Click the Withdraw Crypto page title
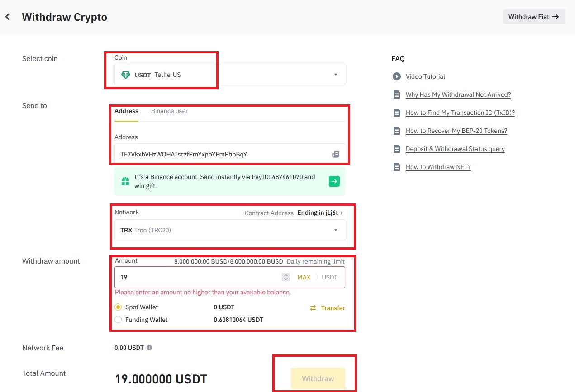 pos(64,17)
